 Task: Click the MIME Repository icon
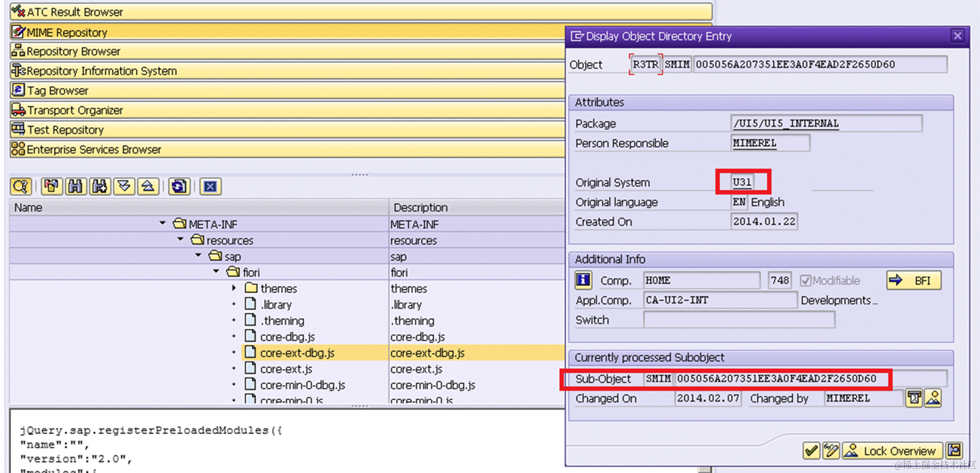pyautogui.click(x=18, y=32)
